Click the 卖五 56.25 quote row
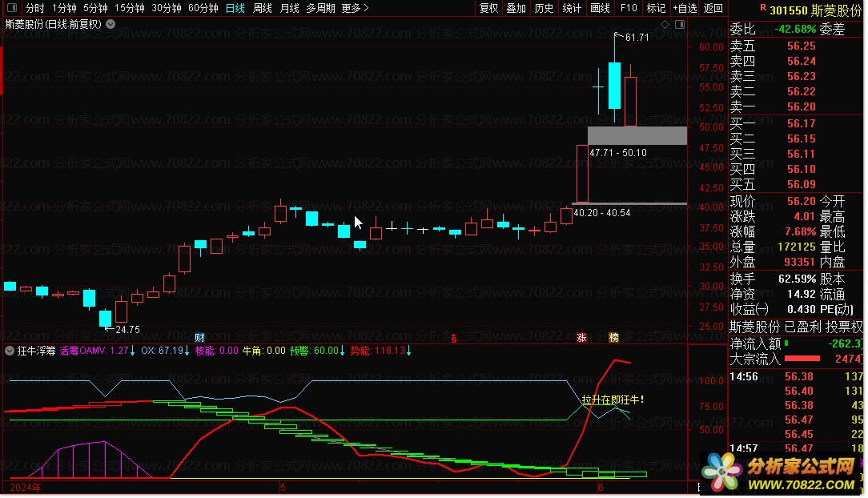 [x=774, y=46]
